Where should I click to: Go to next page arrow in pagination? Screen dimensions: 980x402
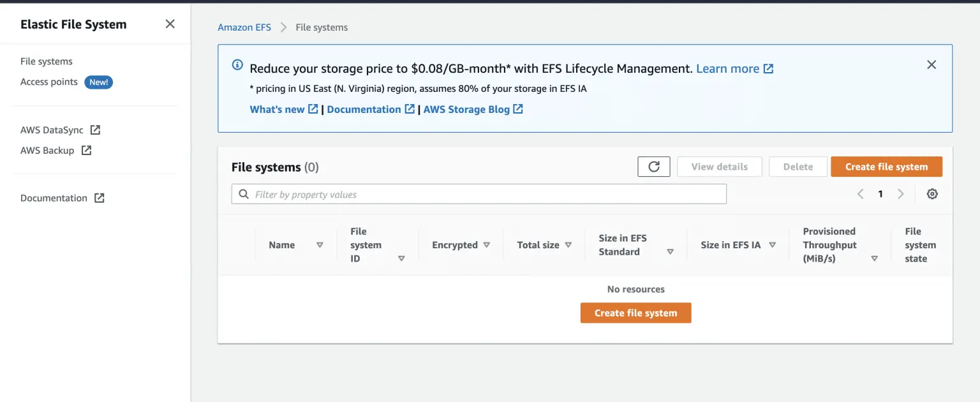pyautogui.click(x=900, y=194)
